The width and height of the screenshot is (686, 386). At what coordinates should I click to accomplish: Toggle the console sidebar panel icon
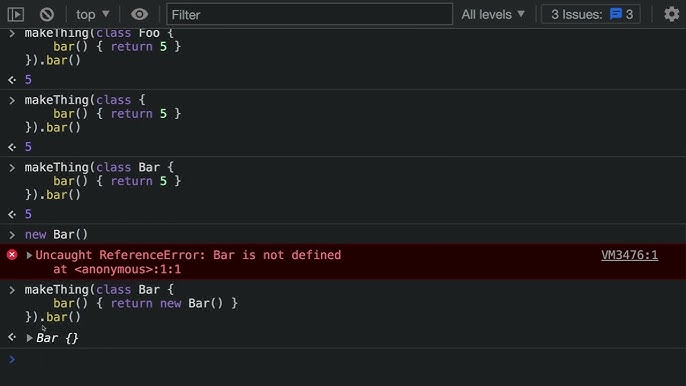click(15, 14)
